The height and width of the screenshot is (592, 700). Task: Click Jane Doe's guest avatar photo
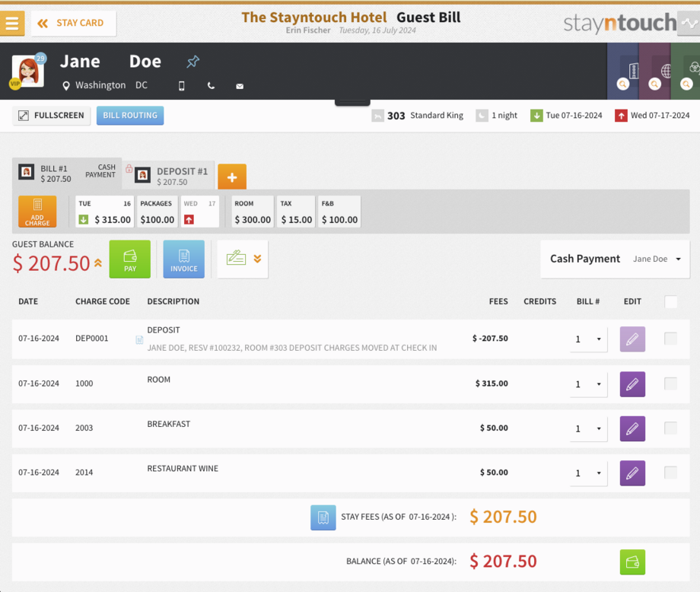tap(28, 71)
